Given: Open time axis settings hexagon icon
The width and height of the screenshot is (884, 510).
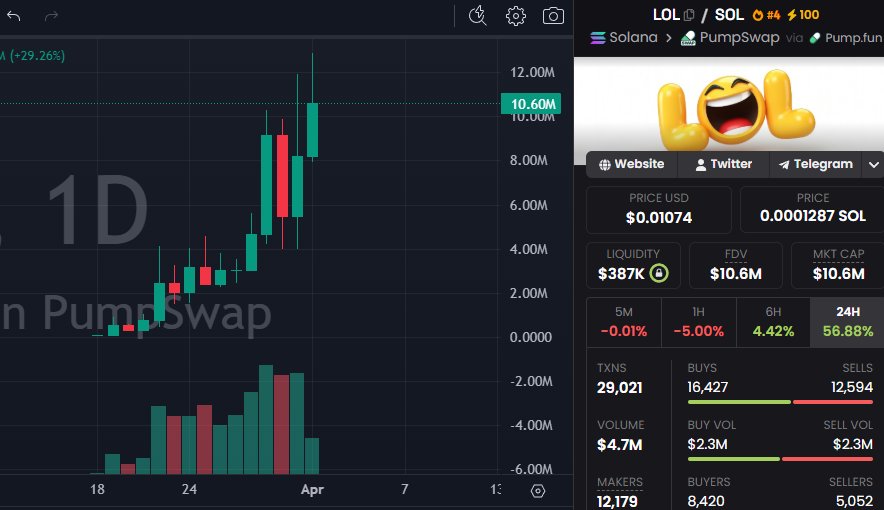Looking at the screenshot, I should pos(538,490).
